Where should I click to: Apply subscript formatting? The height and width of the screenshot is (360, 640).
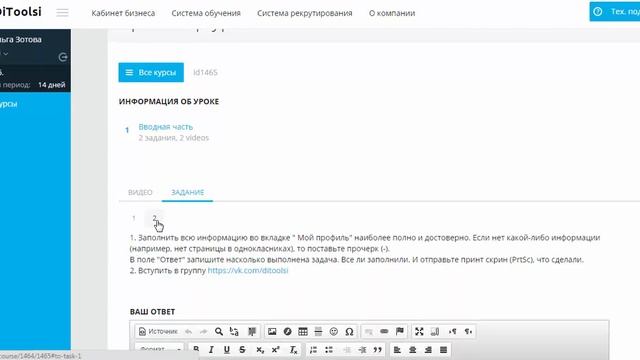point(260,350)
